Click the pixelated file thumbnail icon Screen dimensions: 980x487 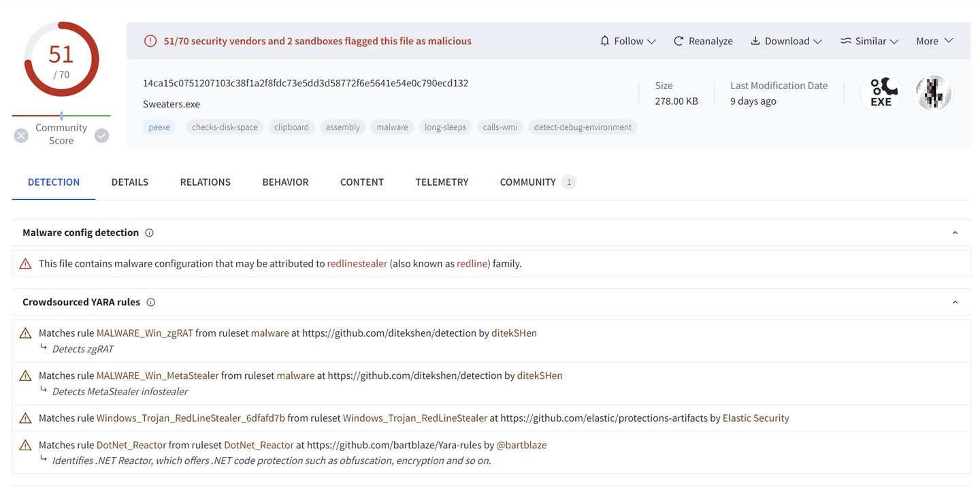tap(933, 93)
